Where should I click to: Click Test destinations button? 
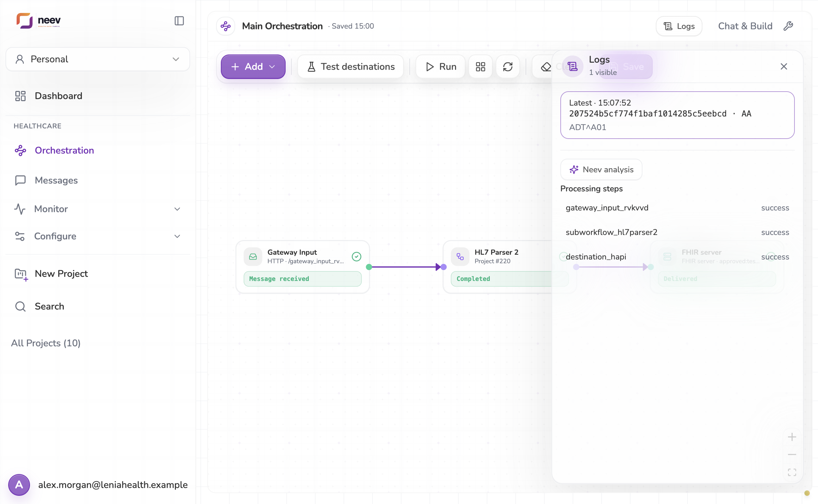(351, 67)
